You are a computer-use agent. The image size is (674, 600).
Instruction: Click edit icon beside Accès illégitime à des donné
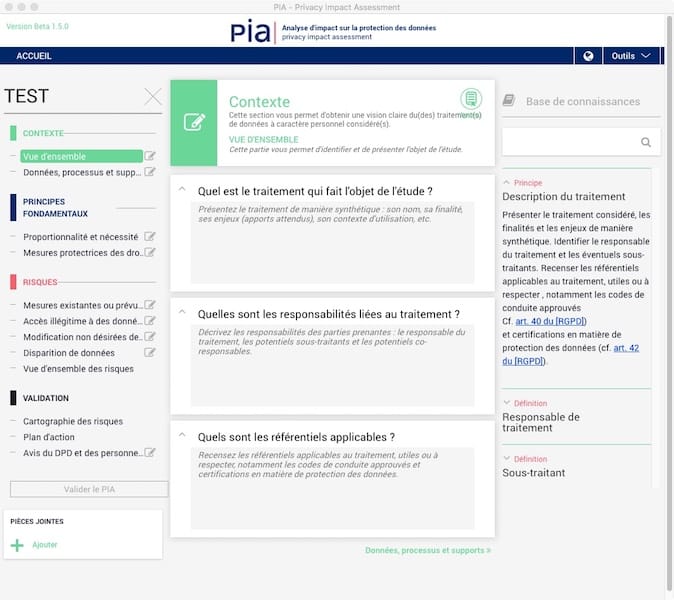coord(150,321)
